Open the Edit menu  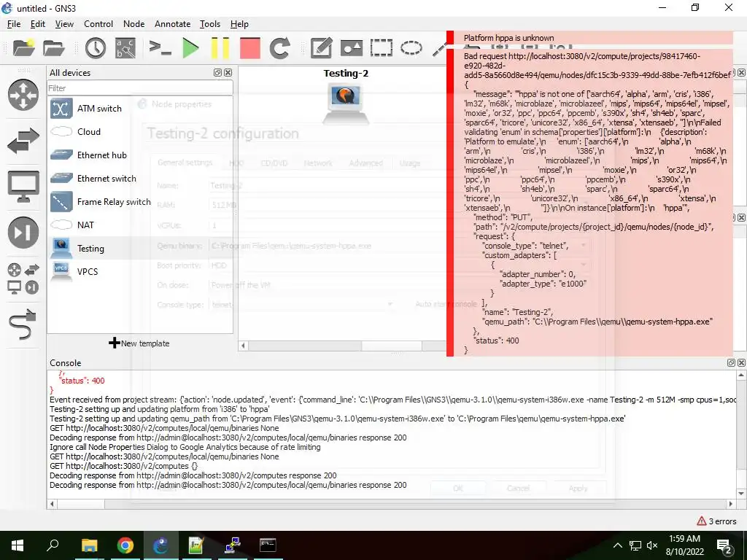tap(38, 24)
